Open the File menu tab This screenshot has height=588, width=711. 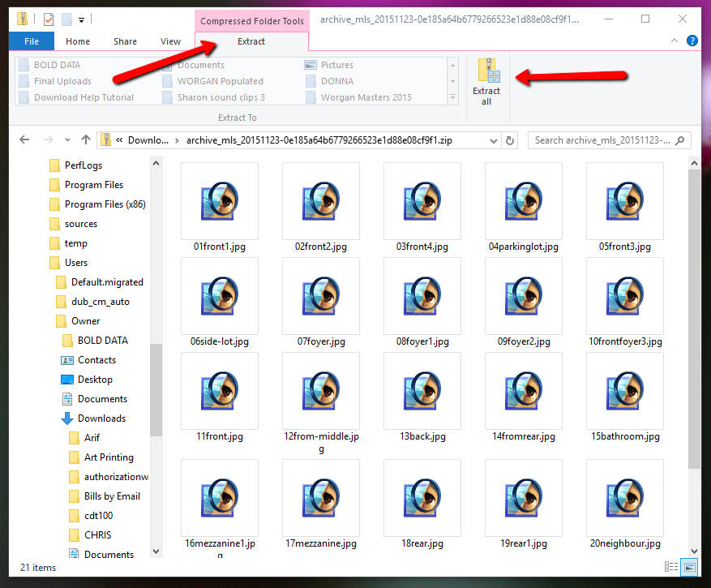32,41
